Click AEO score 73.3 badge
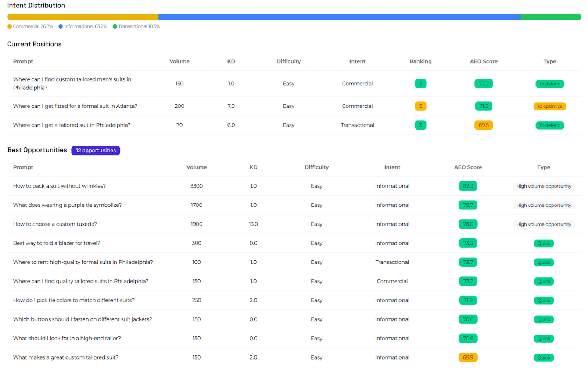The image size is (588, 368). click(x=468, y=243)
